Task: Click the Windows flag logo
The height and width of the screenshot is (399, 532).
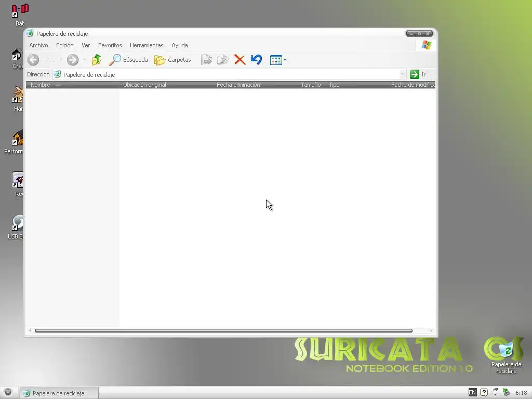Action: 426,45
